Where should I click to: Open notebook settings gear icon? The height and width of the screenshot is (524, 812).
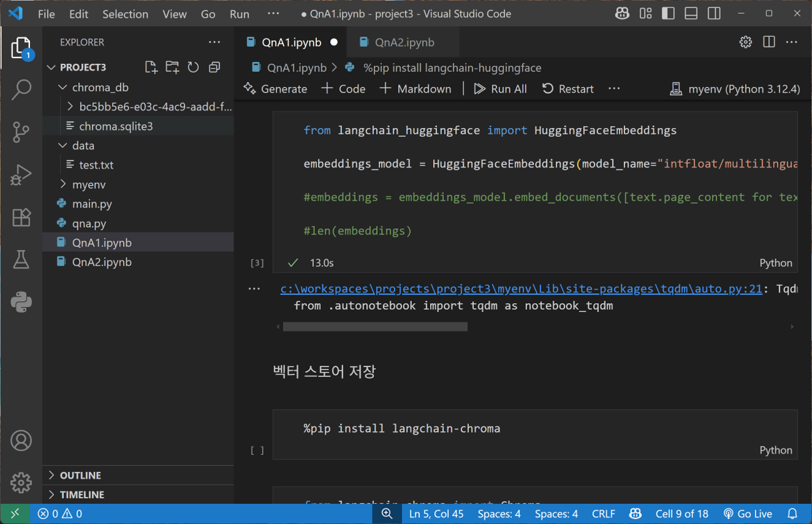(746, 42)
